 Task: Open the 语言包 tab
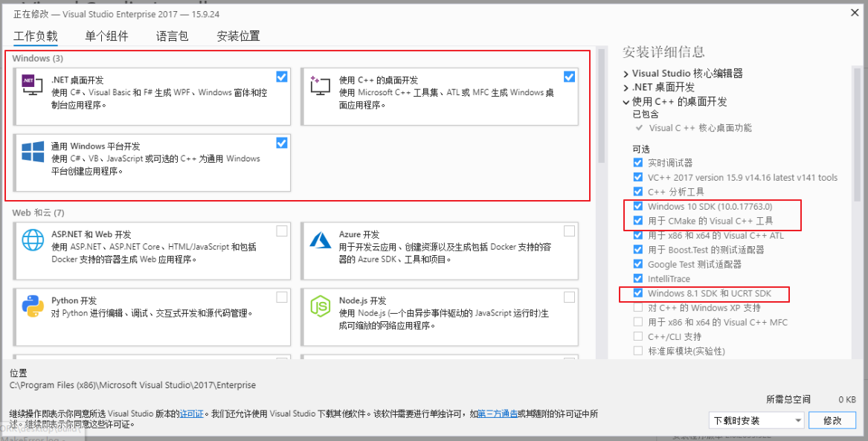(172, 35)
